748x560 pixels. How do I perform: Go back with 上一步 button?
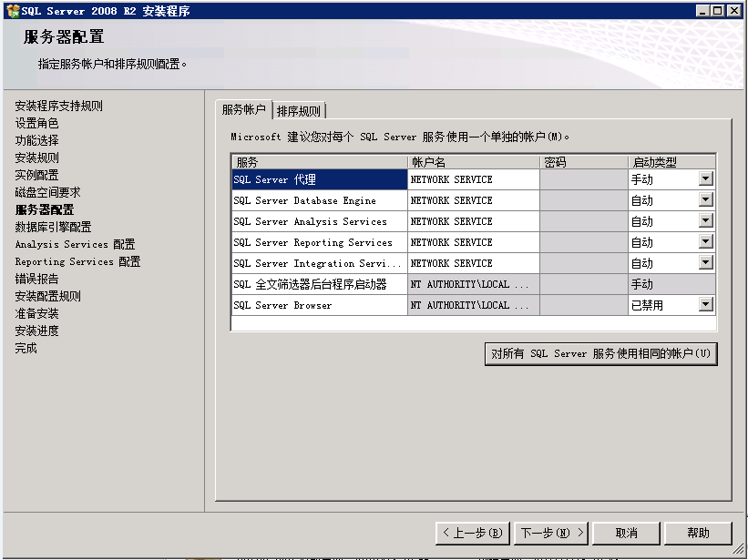coord(471,533)
